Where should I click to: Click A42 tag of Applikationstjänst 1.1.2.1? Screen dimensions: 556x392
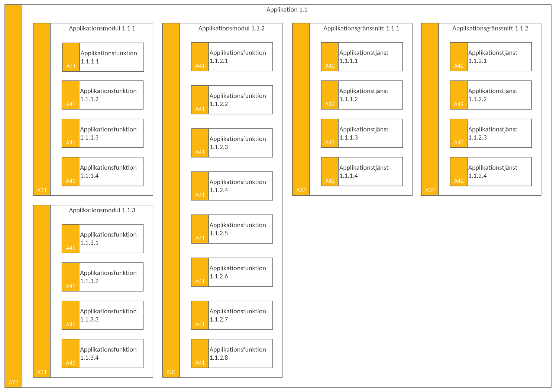click(459, 66)
